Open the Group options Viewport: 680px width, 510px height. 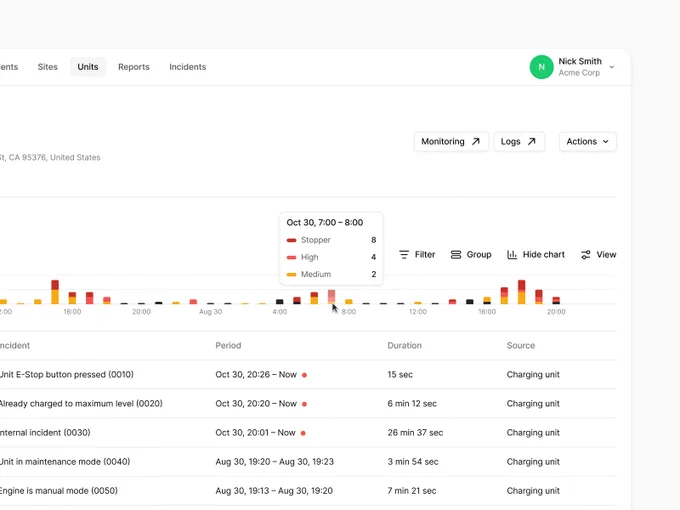tap(471, 255)
